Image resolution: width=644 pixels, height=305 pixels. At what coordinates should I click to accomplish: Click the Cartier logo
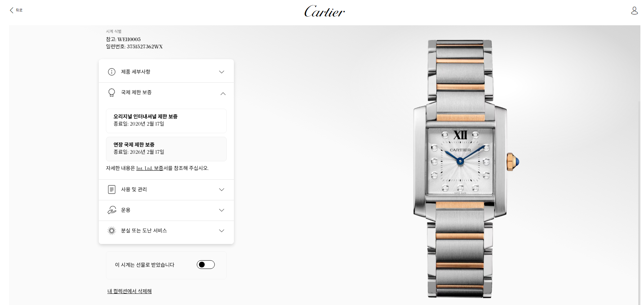(x=324, y=12)
